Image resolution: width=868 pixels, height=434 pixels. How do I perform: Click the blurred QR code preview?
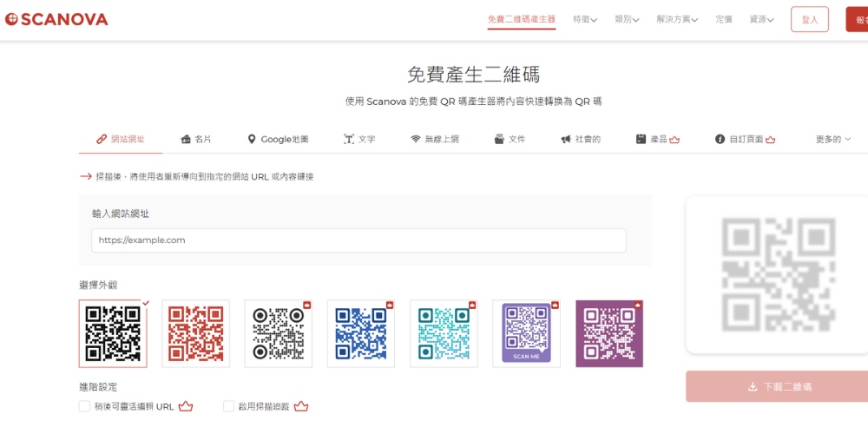(x=779, y=274)
